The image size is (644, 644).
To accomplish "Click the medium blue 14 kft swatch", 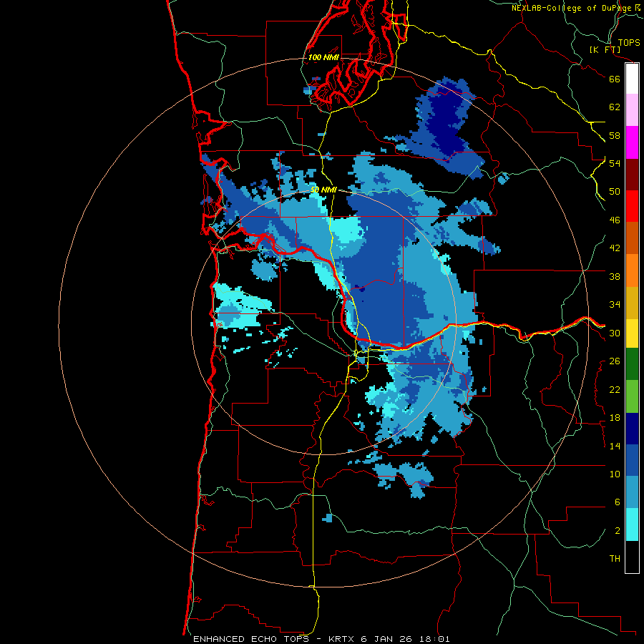I will [632, 460].
